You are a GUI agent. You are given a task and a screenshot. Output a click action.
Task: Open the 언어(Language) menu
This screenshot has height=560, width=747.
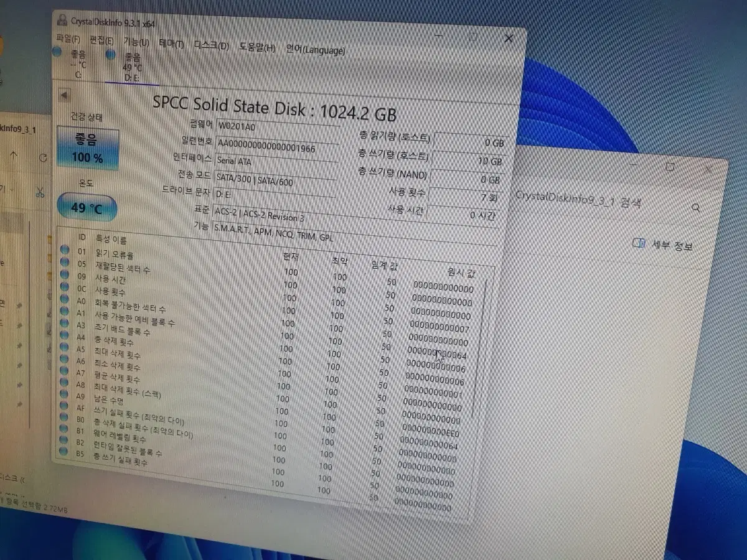(x=315, y=50)
